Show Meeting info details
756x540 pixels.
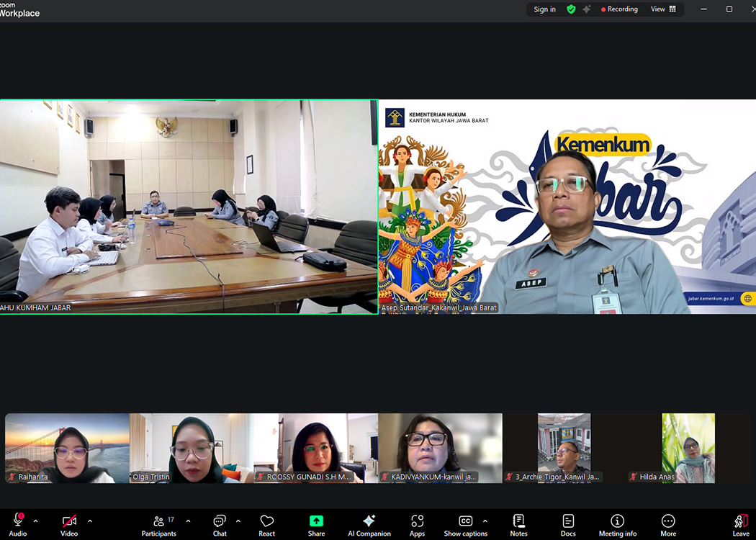click(x=617, y=524)
